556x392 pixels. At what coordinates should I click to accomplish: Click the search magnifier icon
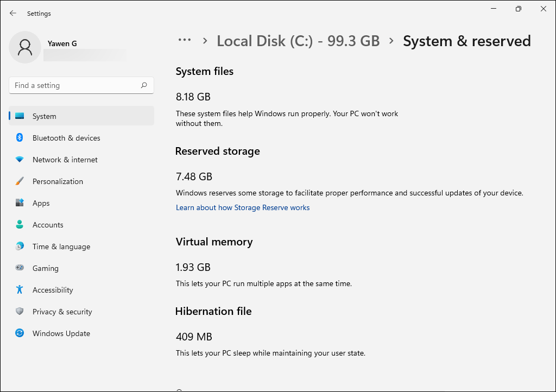coord(143,85)
